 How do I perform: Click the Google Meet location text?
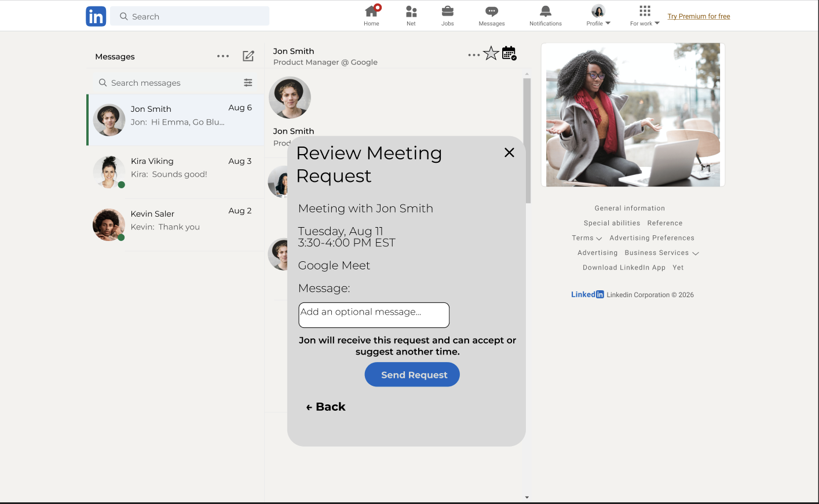334,265
